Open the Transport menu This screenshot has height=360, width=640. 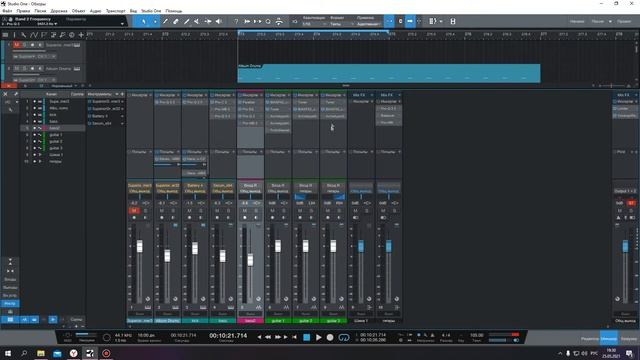116,11
